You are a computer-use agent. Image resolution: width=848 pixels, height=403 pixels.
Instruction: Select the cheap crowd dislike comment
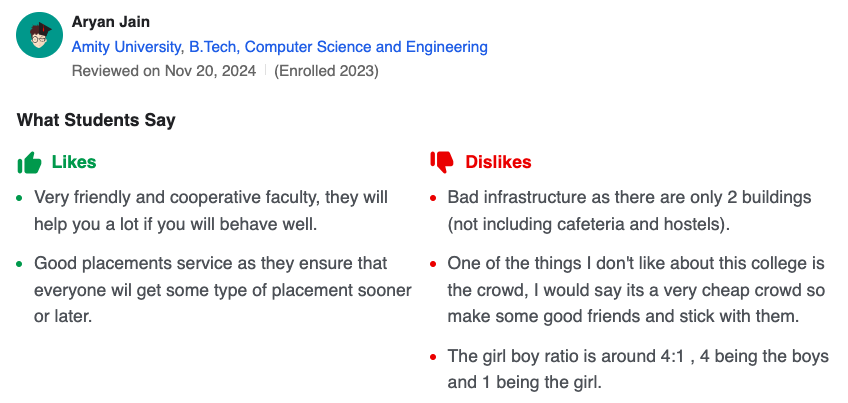click(635, 290)
